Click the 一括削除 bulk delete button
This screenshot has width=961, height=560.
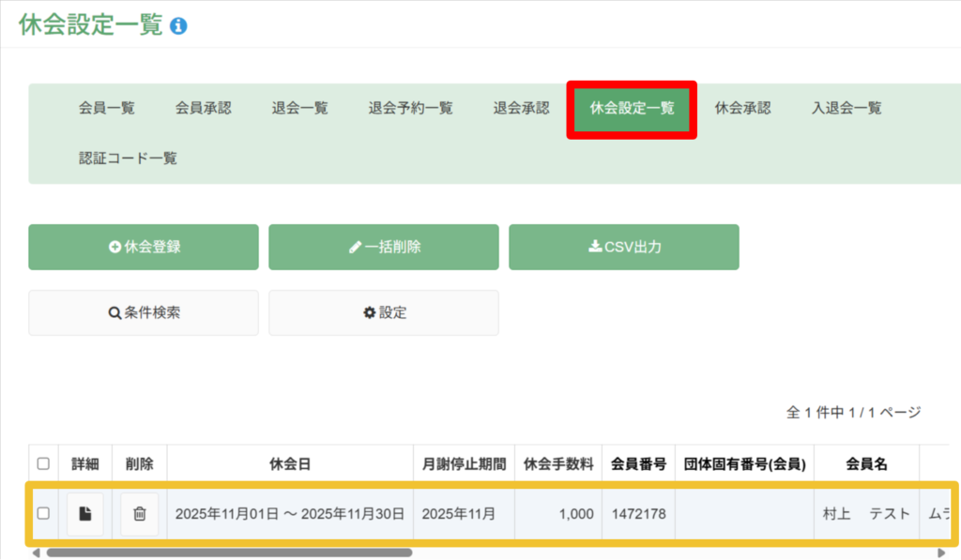pyautogui.click(x=384, y=247)
